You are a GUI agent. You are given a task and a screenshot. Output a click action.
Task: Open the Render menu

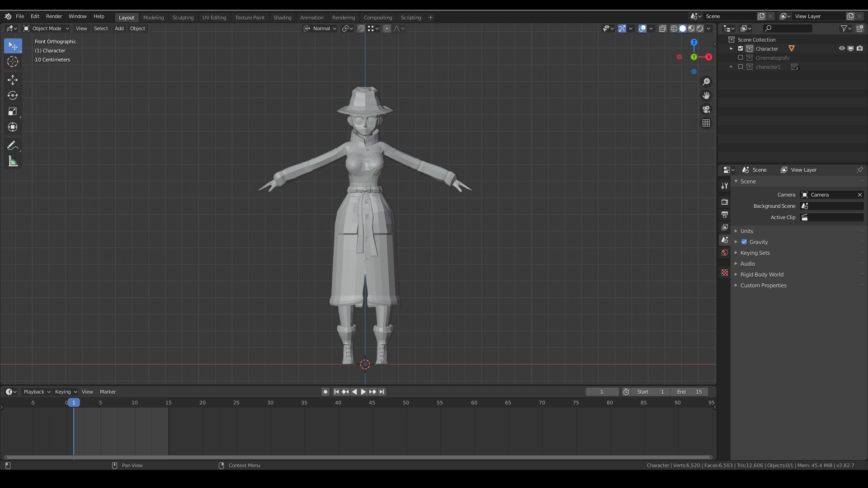pyautogui.click(x=54, y=16)
